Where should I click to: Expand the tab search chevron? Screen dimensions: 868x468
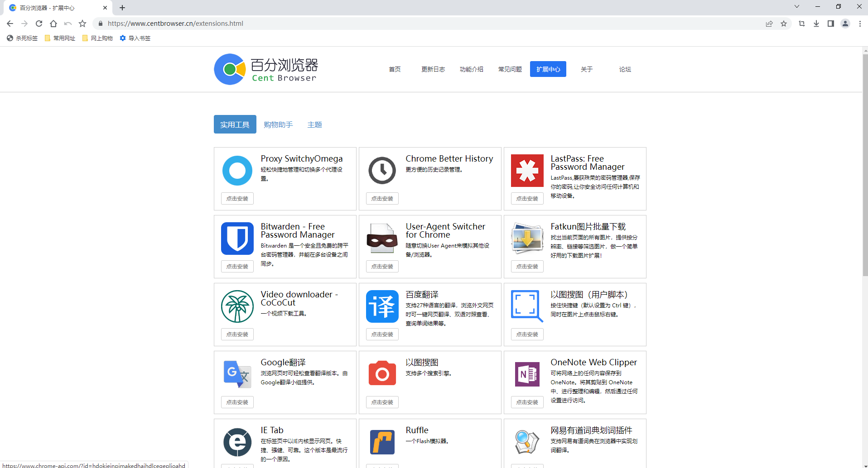point(796,7)
